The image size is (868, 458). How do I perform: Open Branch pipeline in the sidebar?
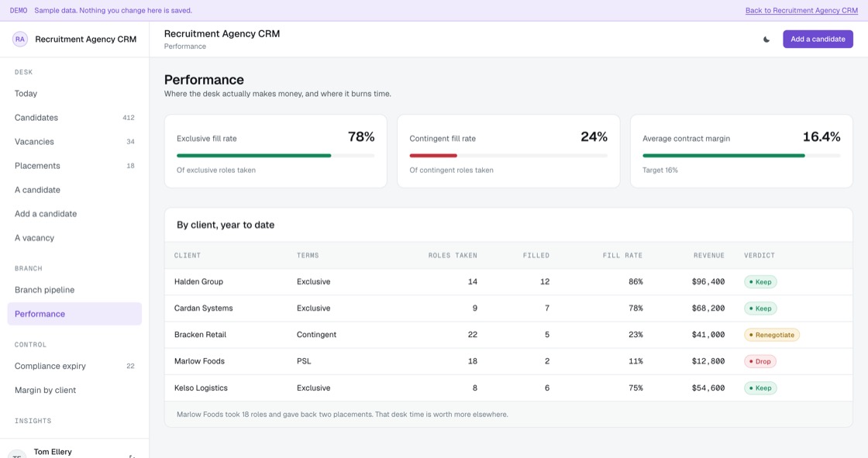tap(74, 290)
